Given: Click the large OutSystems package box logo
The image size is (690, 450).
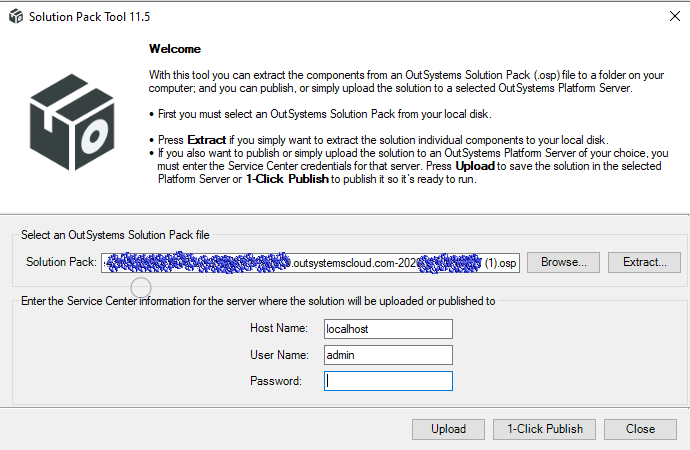Looking at the screenshot, I should pos(72,122).
